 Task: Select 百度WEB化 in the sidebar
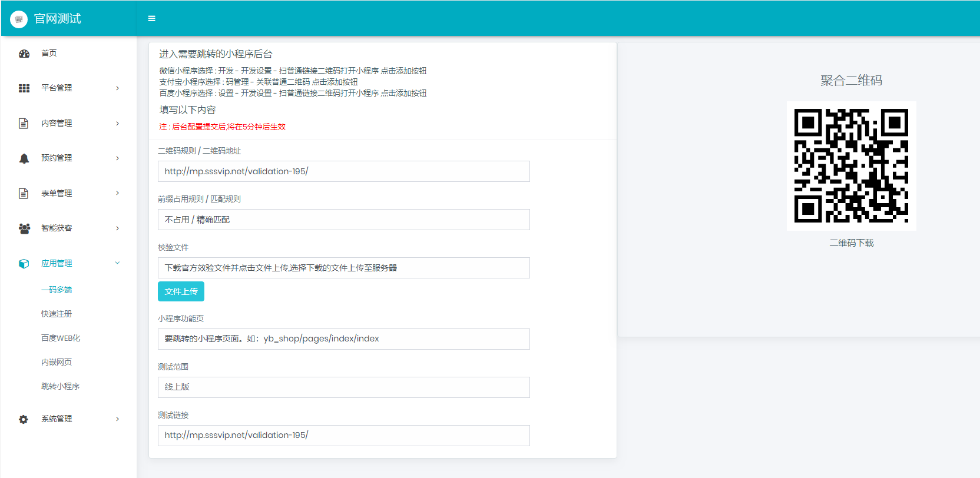[61, 338]
